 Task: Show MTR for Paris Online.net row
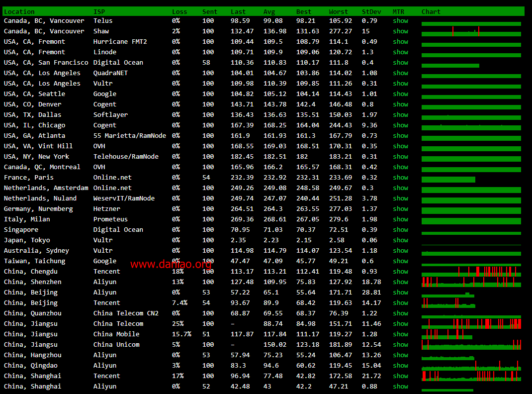coord(400,178)
